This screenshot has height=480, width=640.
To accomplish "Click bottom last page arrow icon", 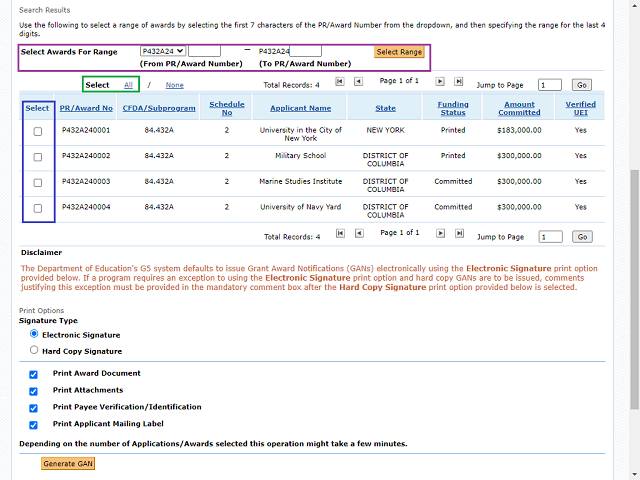I will (459, 233).
